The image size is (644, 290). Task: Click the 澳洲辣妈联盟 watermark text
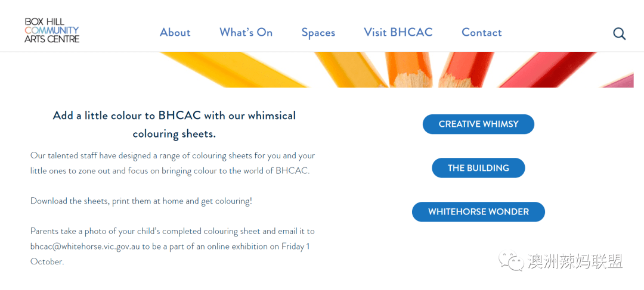click(575, 261)
